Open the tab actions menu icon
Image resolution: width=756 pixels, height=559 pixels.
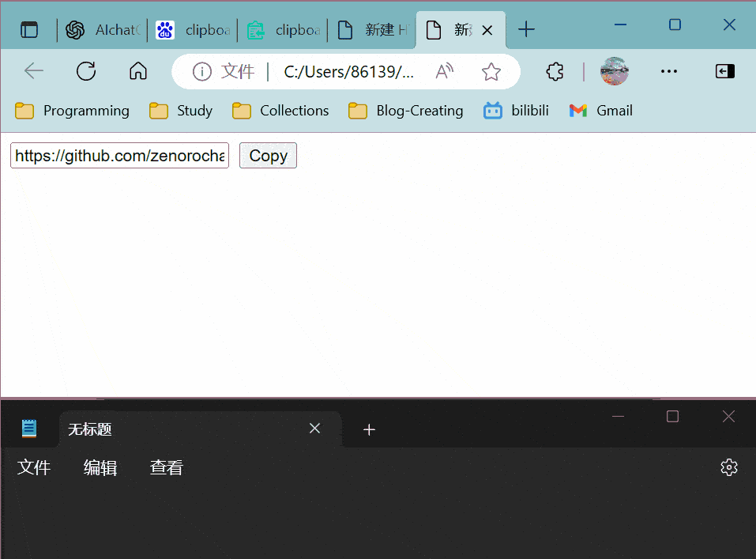point(29,30)
